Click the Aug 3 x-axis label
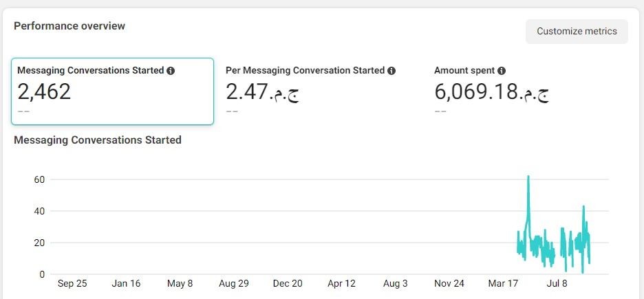The height and width of the screenshot is (299, 644). [x=395, y=283]
